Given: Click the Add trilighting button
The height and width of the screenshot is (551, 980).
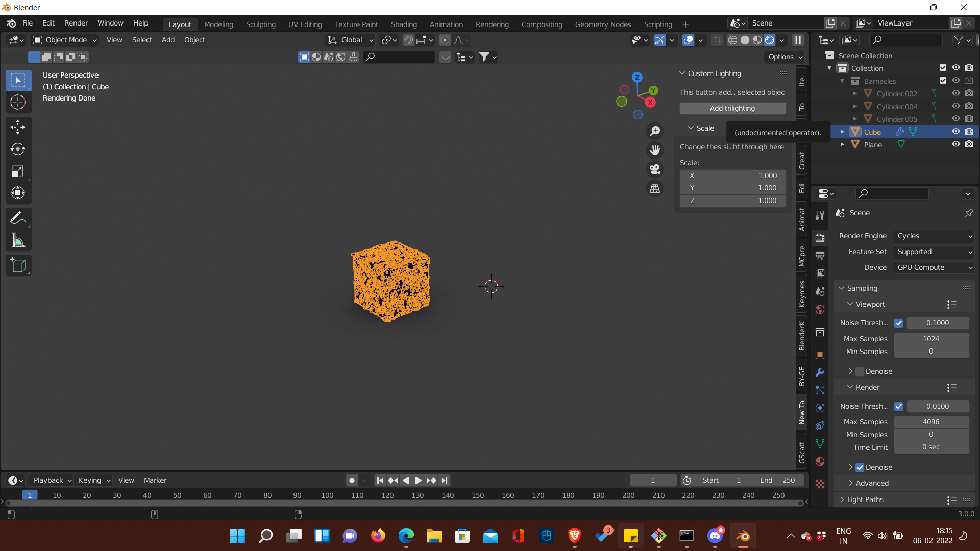Looking at the screenshot, I should (x=732, y=108).
